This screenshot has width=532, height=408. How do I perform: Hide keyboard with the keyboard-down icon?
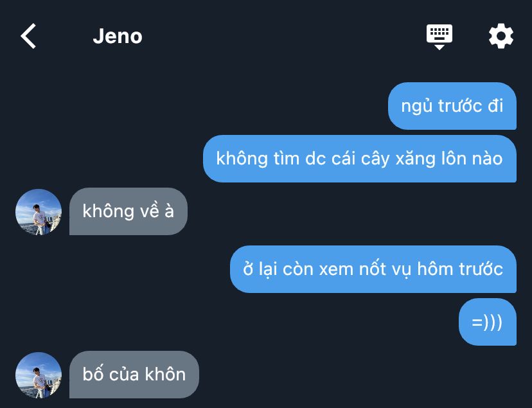point(439,37)
